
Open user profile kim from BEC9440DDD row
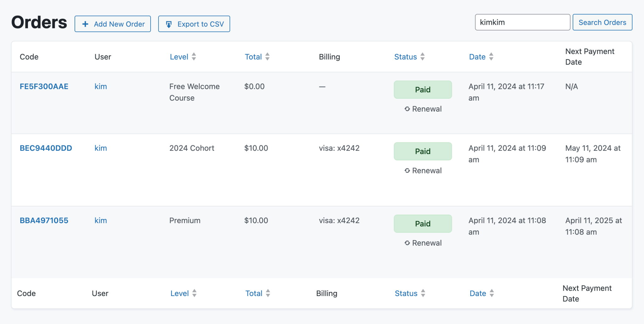[x=100, y=148]
